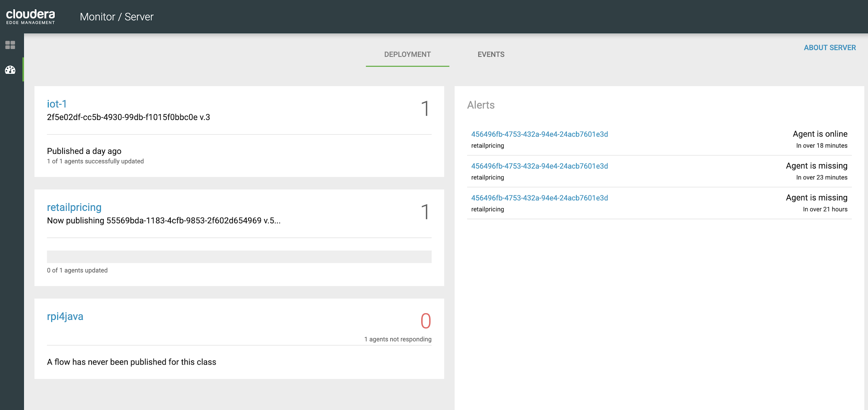The width and height of the screenshot is (868, 410).
Task: Open the rpi4java agent class link
Action: coord(65,316)
